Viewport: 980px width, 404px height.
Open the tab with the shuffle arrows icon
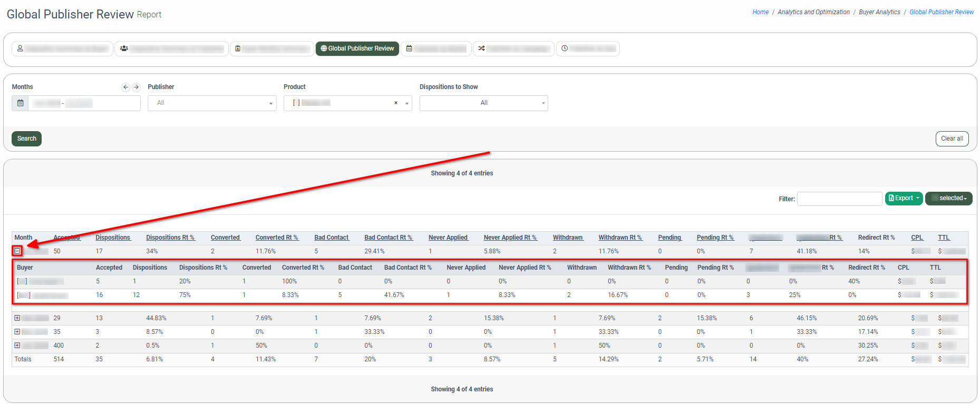coord(513,48)
